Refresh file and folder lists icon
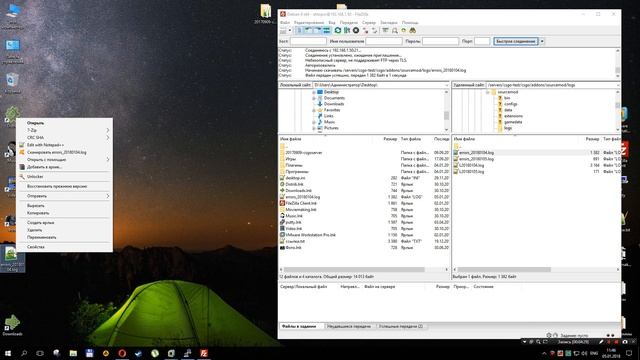Screen dimensions: 640x360 pyautogui.click(x=338, y=31)
